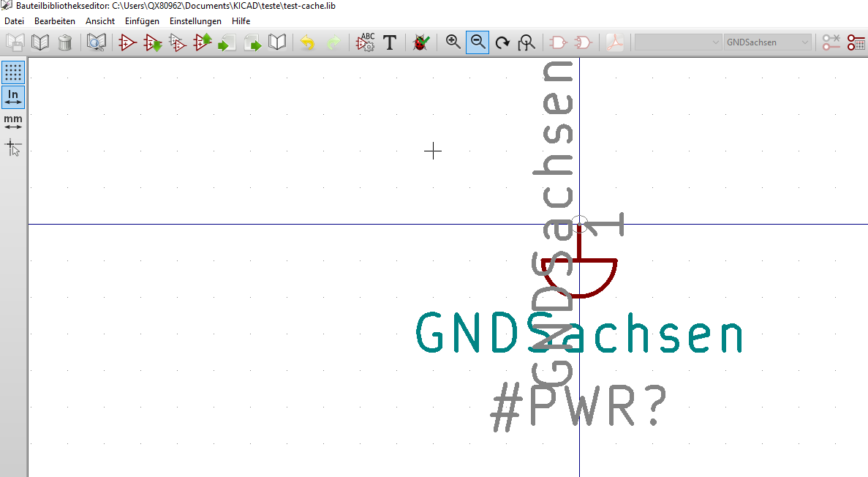Click the zoom to fit icon
The image size is (868, 477).
tap(527, 42)
